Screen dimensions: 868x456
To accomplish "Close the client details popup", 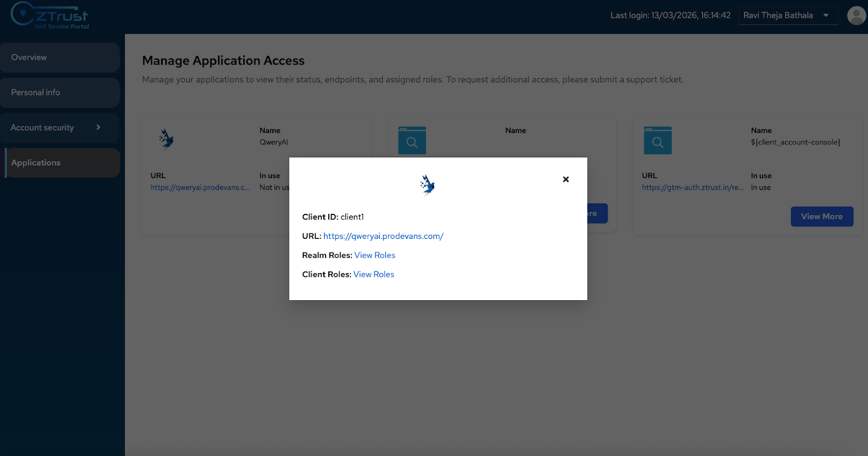I will coord(566,179).
